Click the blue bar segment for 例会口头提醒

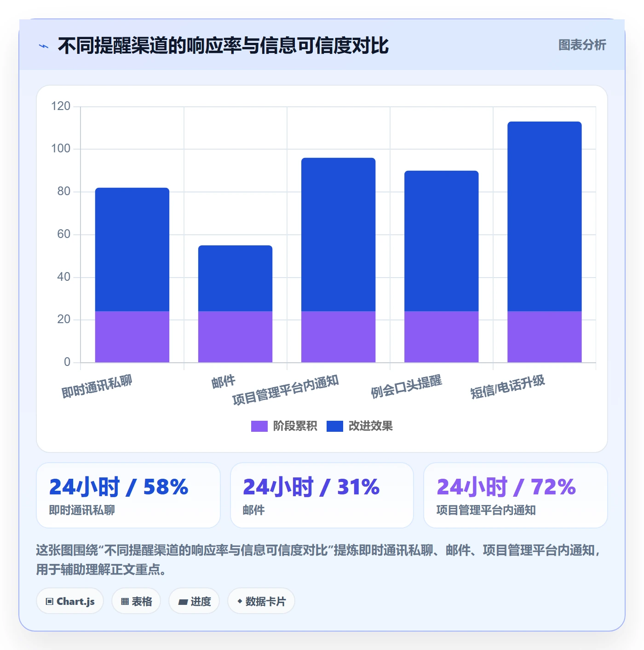441,241
